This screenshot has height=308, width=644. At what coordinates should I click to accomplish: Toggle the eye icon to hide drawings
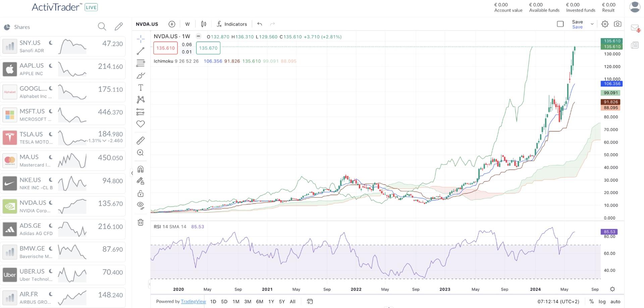pos(141,205)
